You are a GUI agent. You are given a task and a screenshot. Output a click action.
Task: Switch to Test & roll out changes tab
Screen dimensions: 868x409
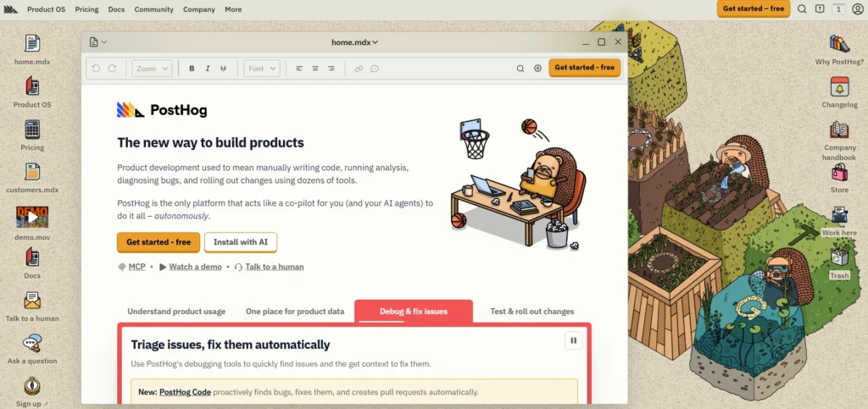point(532,311)
